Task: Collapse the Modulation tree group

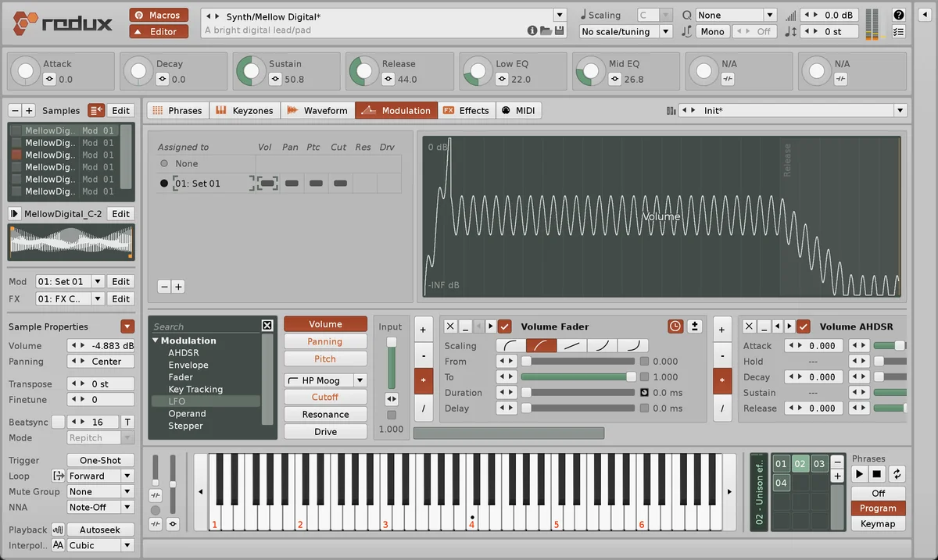Action: tap(156, 341)
